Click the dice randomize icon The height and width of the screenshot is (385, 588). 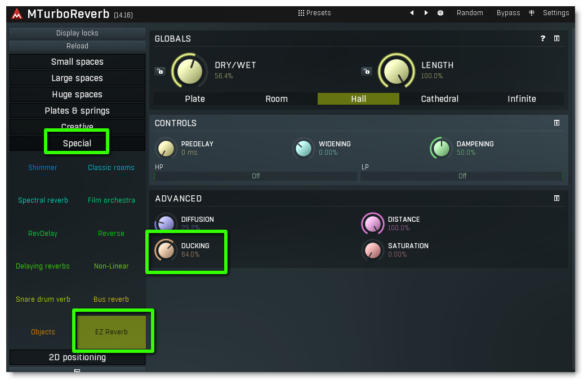(440, 13)
